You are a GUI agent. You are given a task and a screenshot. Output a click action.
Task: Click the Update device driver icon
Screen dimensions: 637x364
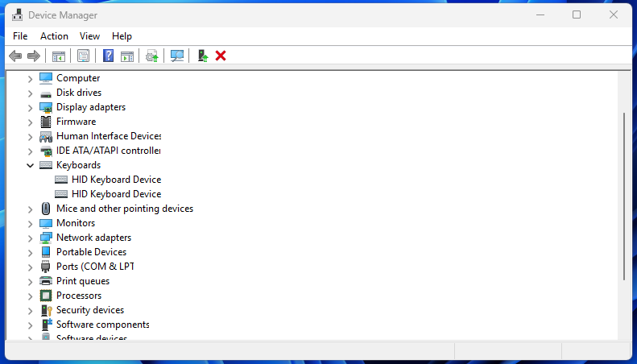tap(151, 56)
